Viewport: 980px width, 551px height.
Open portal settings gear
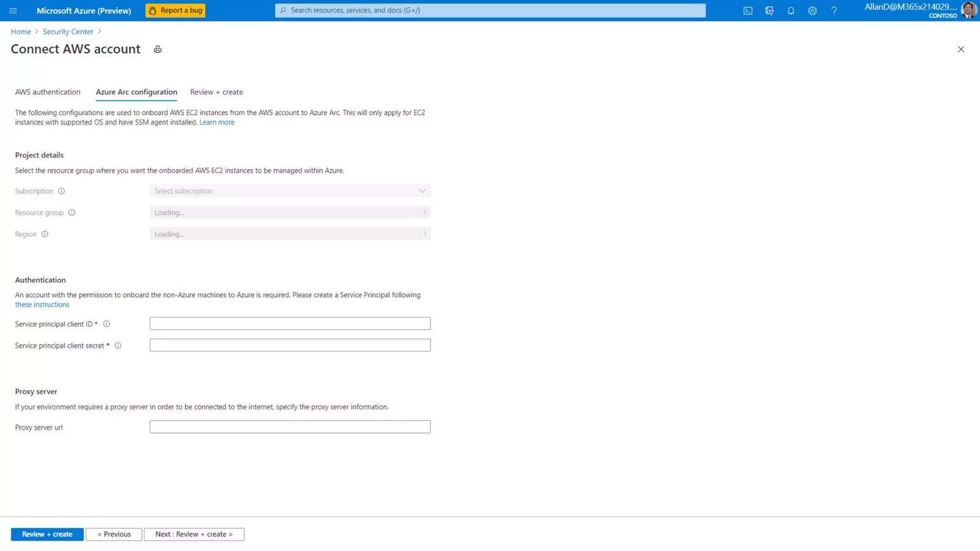(x=812, y=11)
